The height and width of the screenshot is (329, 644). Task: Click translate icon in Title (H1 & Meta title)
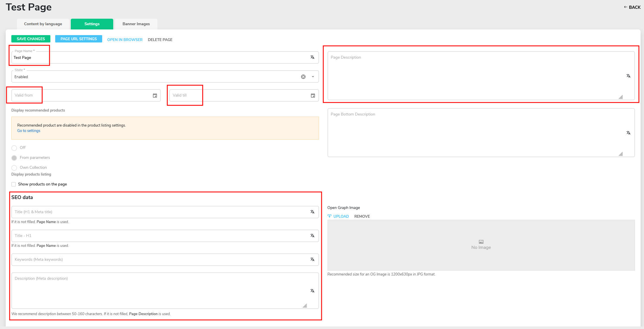click(x=312, y=212)
